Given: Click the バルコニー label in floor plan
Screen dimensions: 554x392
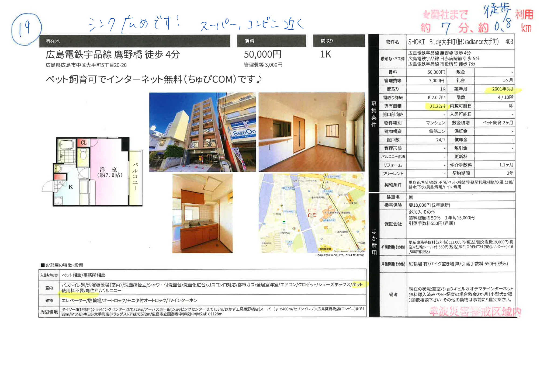Looking at the screenshot, I should [x=135, y=176].
